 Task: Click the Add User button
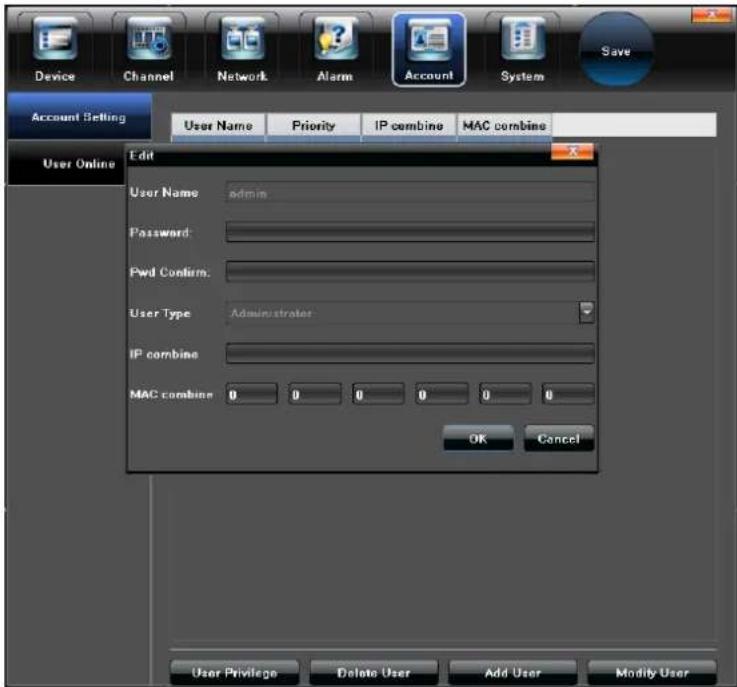tap(513, 673)
